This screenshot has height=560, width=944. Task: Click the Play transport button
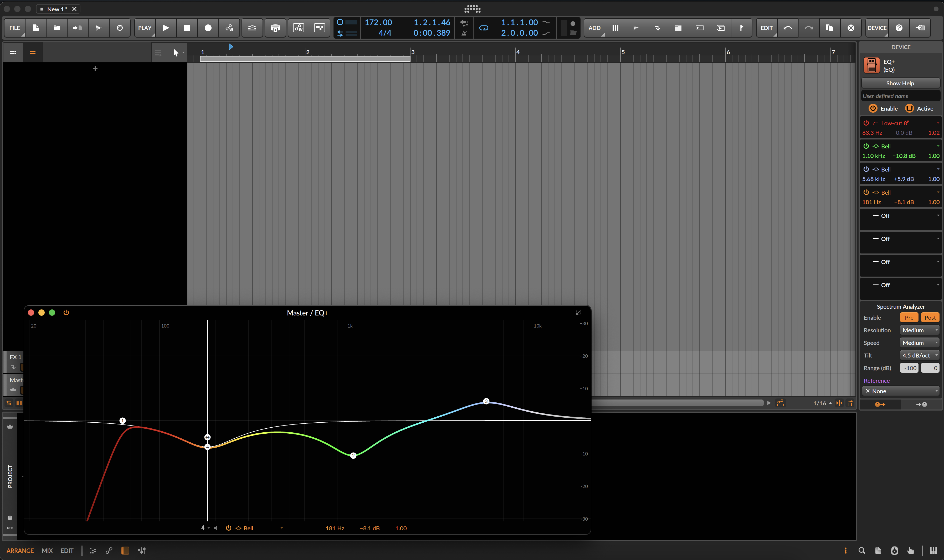(166, 28)
